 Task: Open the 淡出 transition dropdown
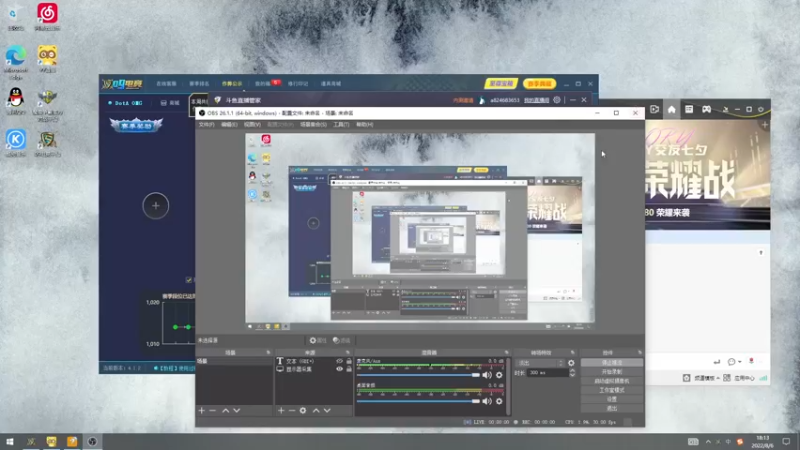(x=541, y=363)
